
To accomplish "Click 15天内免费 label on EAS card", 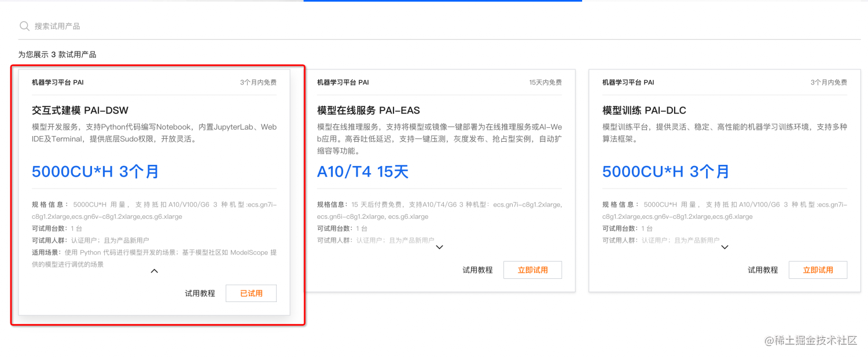I will 545,82.
